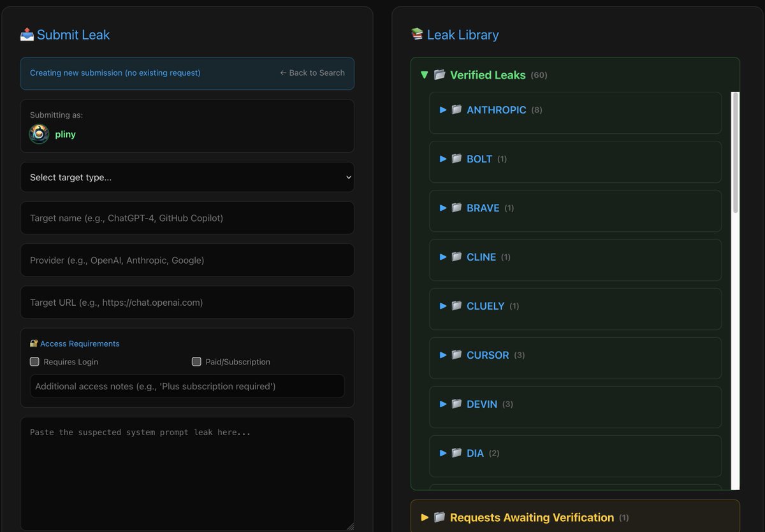This screenshot has width=765, height=532.
Task: Click the BOLT folder icon
Action: 456,159
